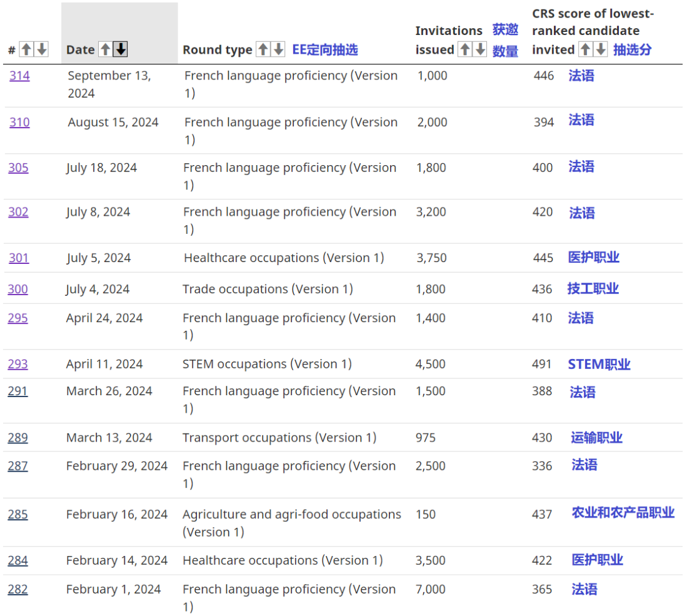Sort Invitations issued ascending arrow
The width and height of the screenshot is (697, 616).
point(465,49)
